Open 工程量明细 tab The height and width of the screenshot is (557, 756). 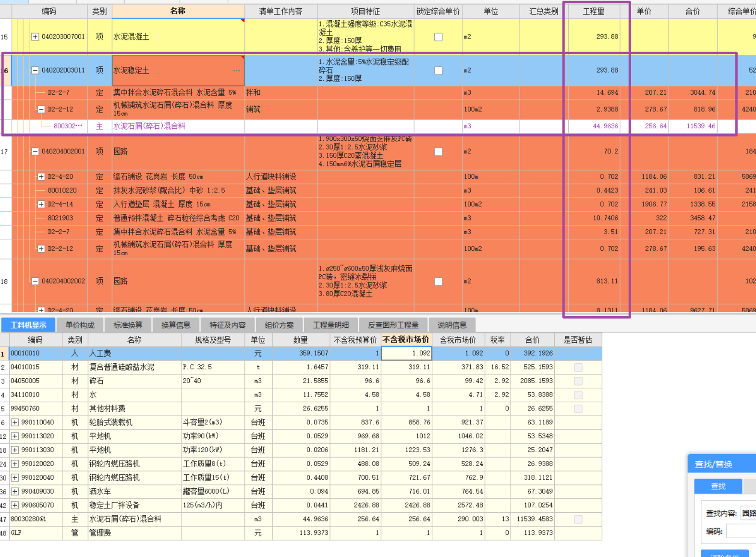tap(331, 325)
